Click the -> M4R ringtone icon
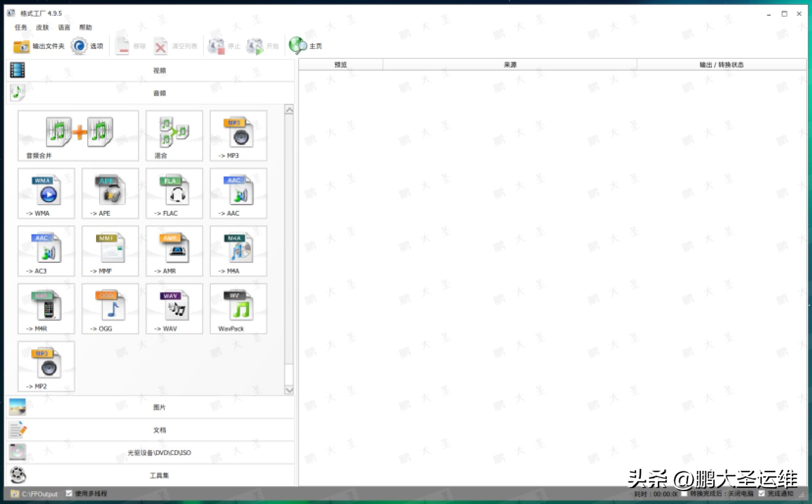Image resolution: width=812 pixels, height=504 pixels. [x=46, y=309]
